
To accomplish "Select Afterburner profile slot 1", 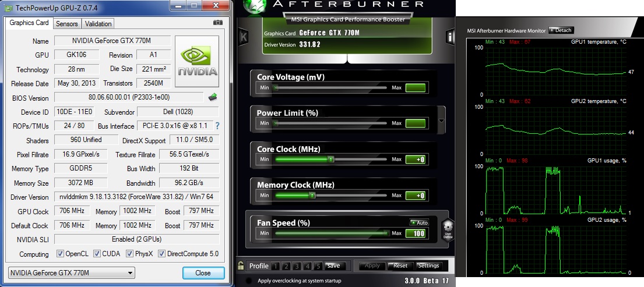I will (x=276, y=266).
